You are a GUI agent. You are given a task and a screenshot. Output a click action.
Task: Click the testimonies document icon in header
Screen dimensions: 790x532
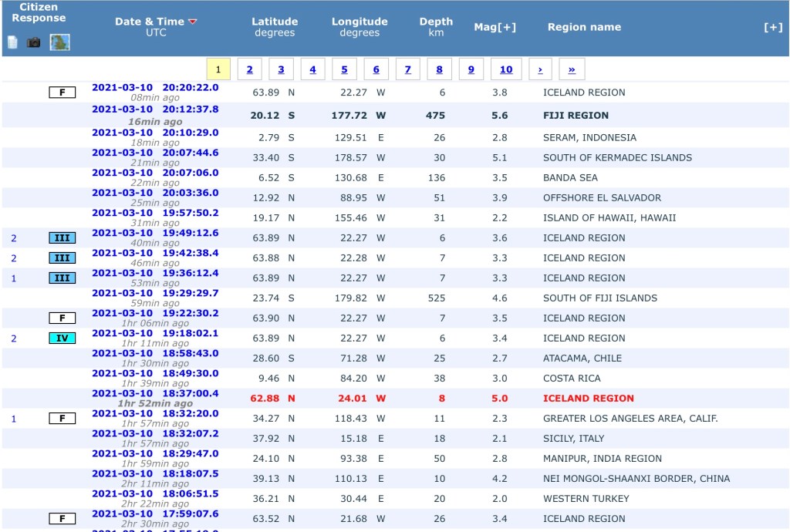[x=12, y=42]
